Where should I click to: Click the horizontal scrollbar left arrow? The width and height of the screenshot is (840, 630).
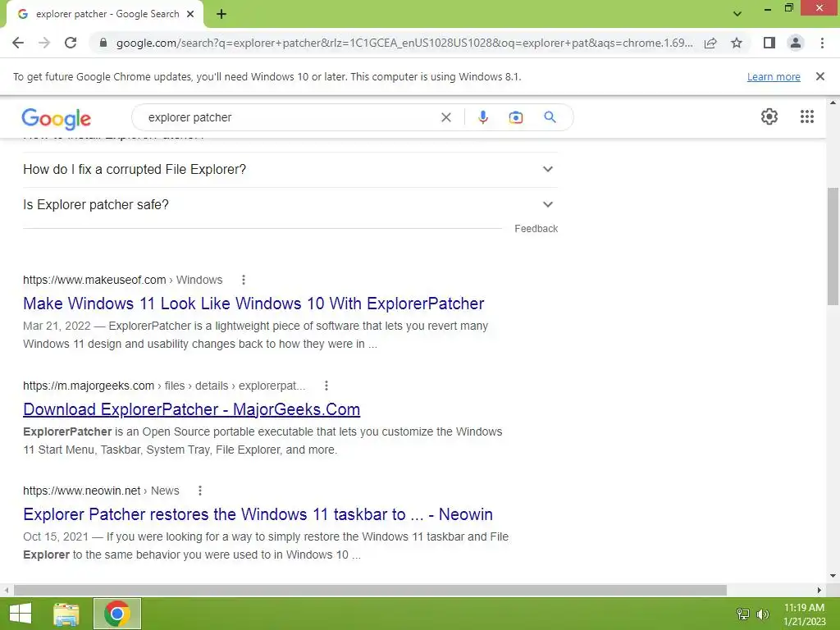click(x=7, y=591)
